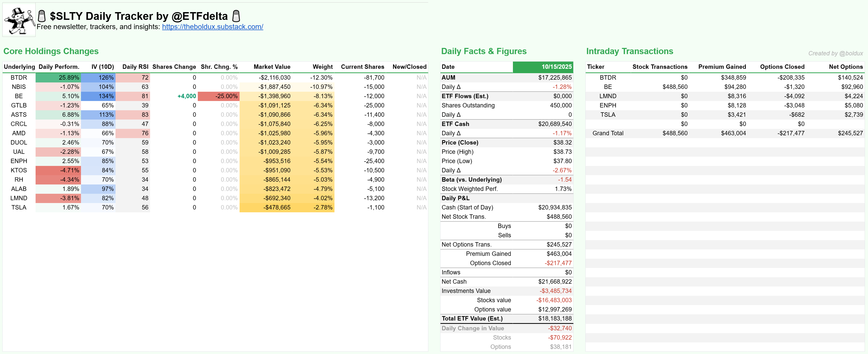Click the Total ETF Value (Est.) amount

tap(555, 319)
